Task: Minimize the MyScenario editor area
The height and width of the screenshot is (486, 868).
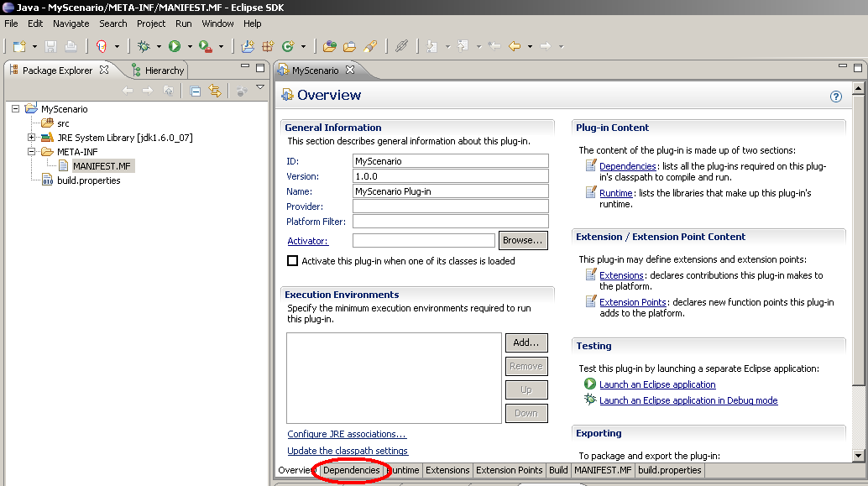Action: [x=843, y=66]
